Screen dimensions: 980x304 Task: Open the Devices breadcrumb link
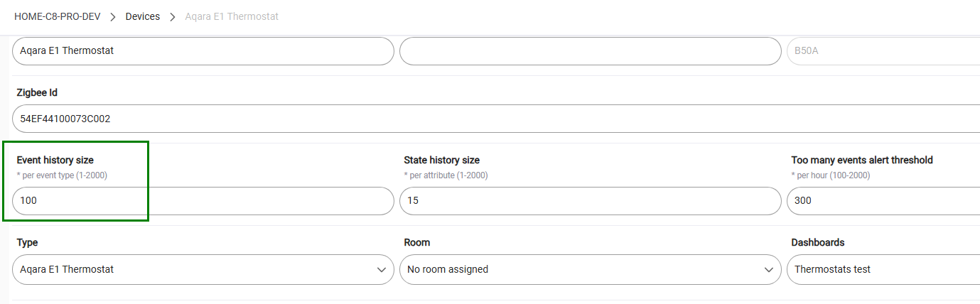(143, 16)
